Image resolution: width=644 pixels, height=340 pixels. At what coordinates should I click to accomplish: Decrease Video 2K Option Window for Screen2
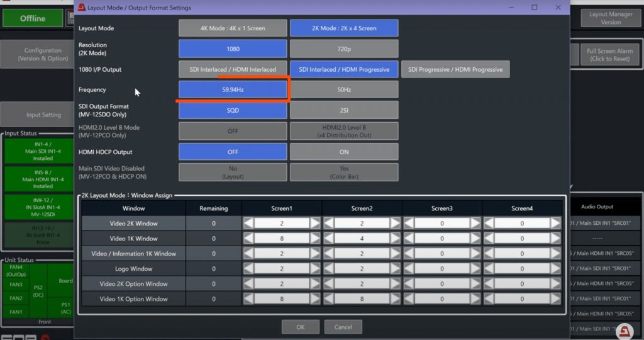(328, 284)
